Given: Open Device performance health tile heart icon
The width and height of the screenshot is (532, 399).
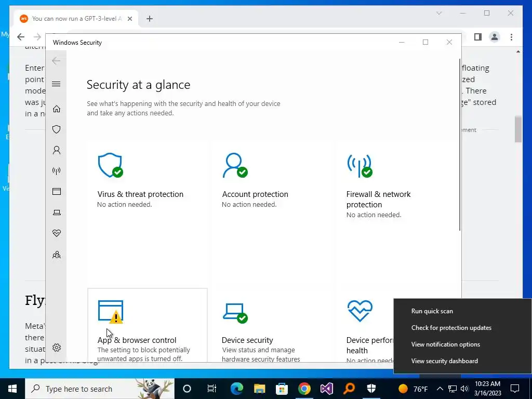Looking at the screenshot, I should click(360, 311).
